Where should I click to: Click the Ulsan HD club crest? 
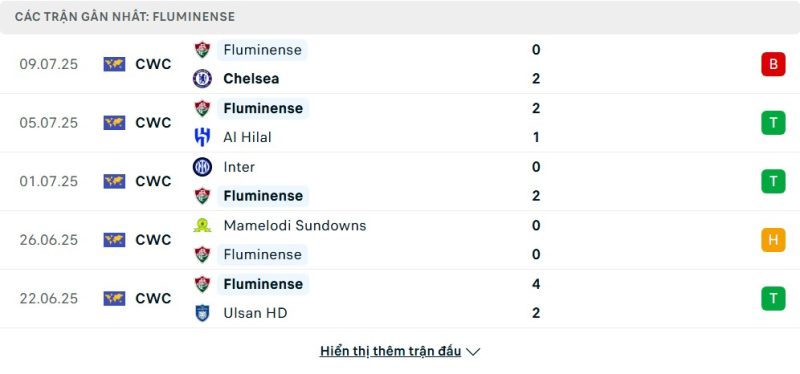[202, 313]
